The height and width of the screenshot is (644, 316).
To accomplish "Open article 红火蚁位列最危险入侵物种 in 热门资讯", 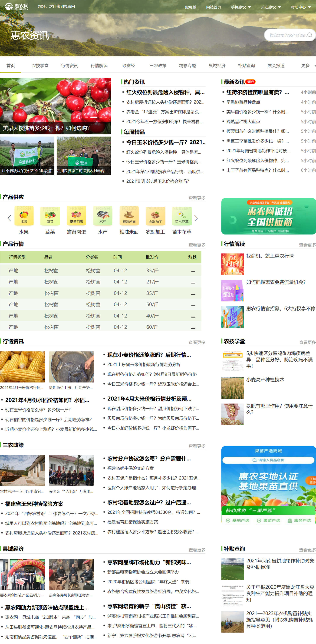I will (165, 92).
